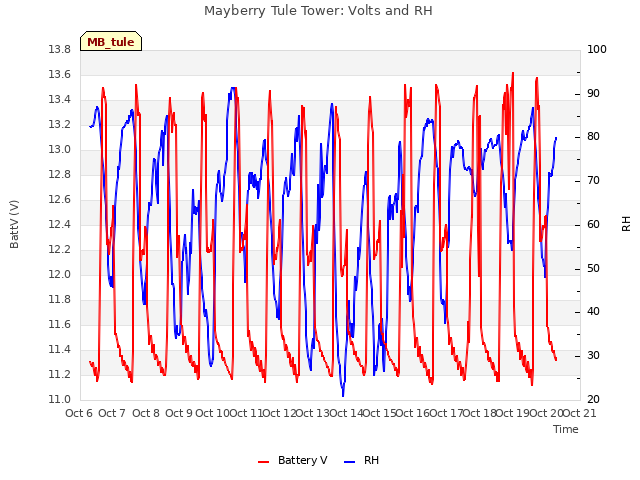Click the Oct 7 date tick label

[112, 413]
